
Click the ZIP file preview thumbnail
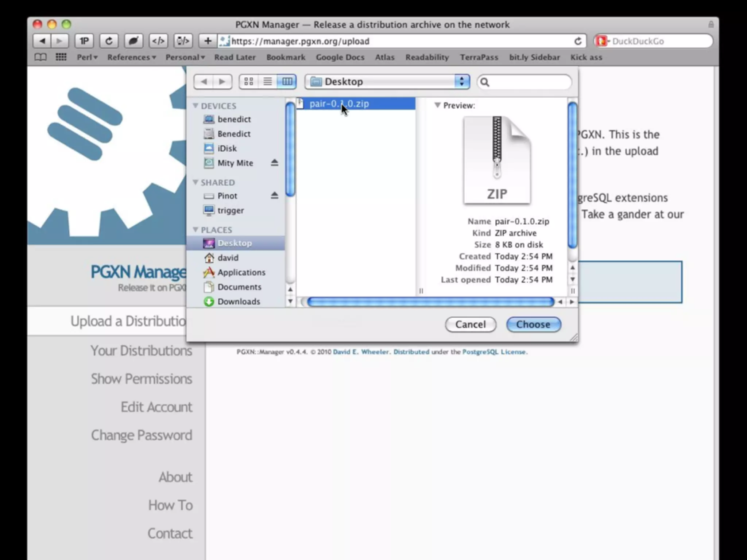point(497,160)
